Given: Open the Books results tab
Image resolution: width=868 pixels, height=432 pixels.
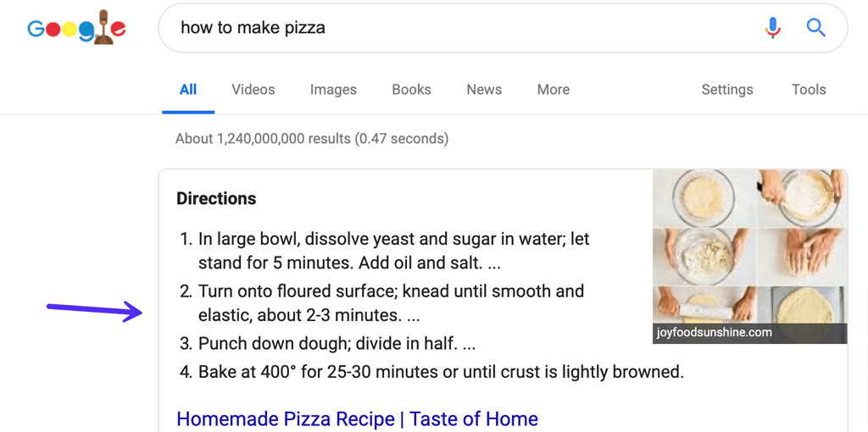Looking at the screenshot, I should (411, 90).
